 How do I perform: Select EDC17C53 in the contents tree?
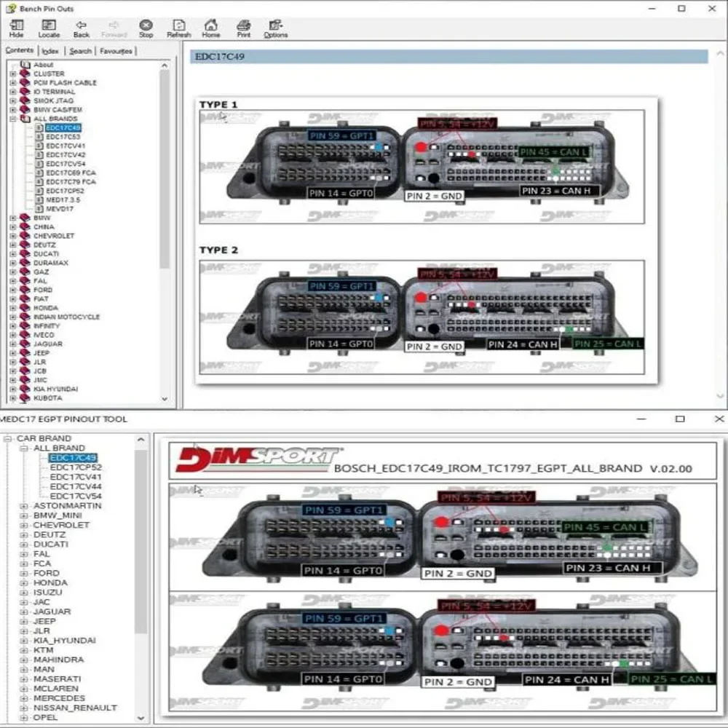(x=63, y=137)
